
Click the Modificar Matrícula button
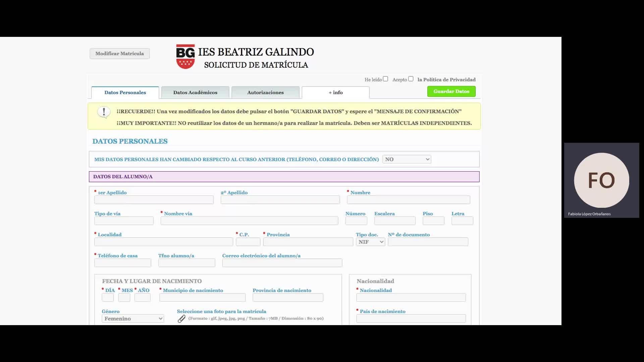coord(119,54)
